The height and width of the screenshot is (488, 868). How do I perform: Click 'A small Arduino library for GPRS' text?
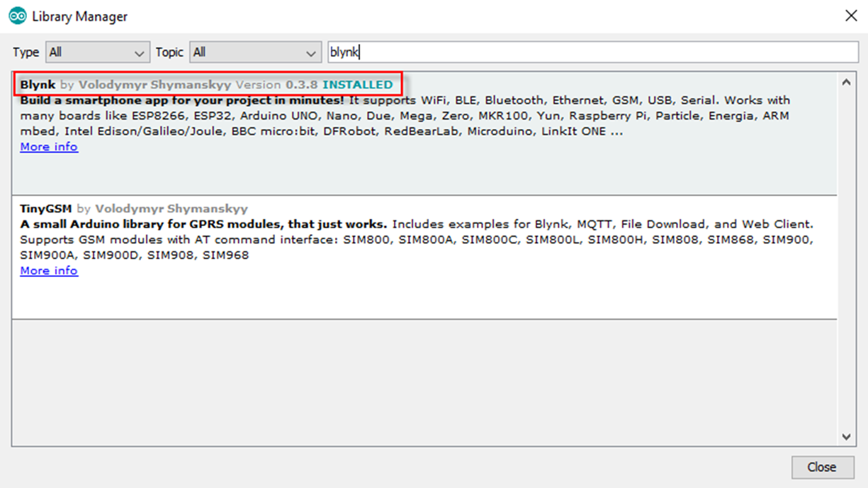[203, 225]
